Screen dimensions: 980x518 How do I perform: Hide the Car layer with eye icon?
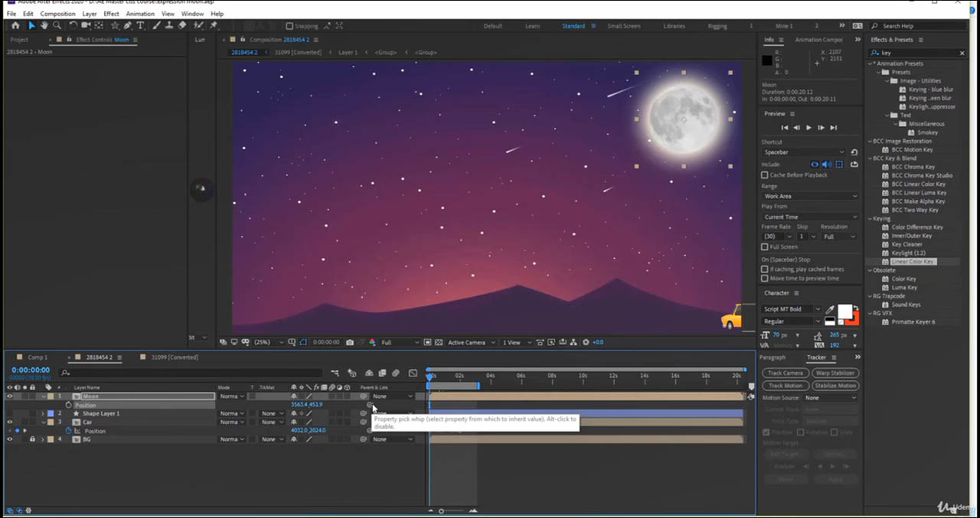point(10,422)
